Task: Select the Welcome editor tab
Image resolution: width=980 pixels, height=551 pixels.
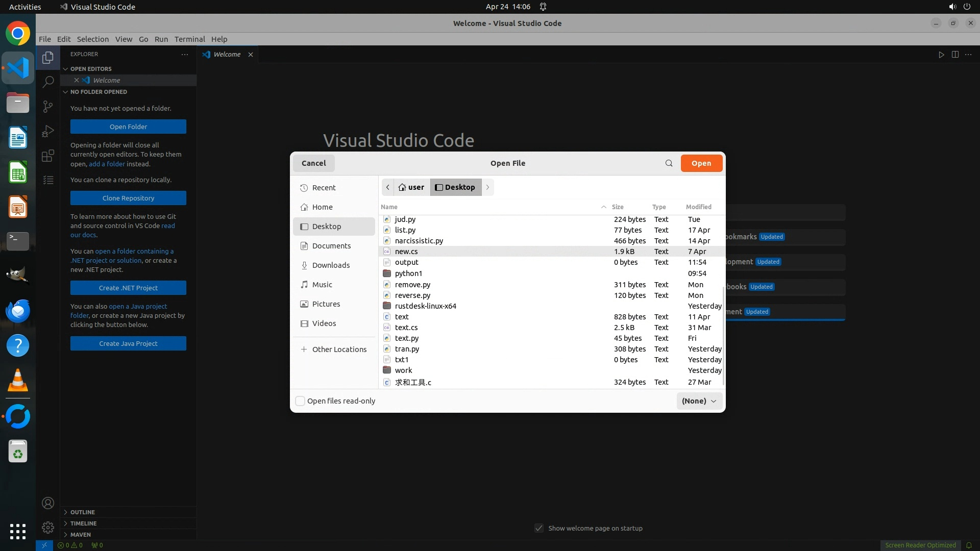Action: (x=227, y=55)
